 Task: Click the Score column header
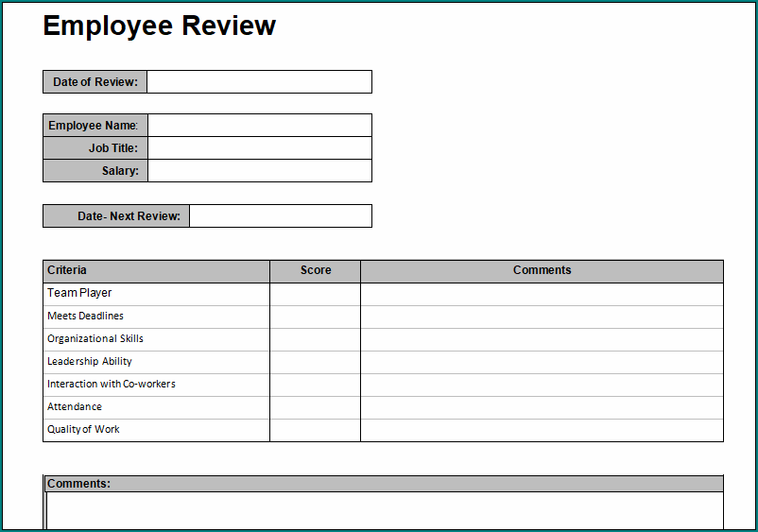[315, 271]
